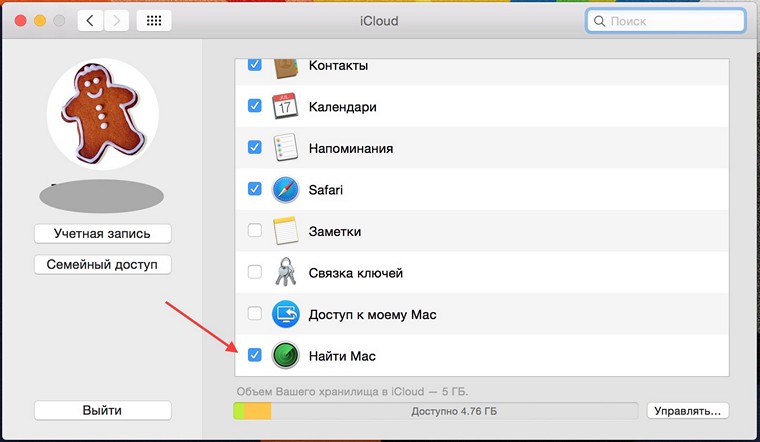Uncheck the Safari checkbox
The height and width of the screenshot is (442, 760).
coord(254,189)
